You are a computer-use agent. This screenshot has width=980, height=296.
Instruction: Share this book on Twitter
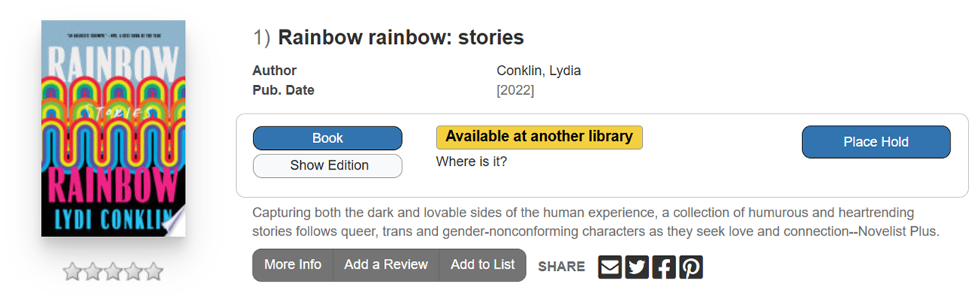pos(637,266)
